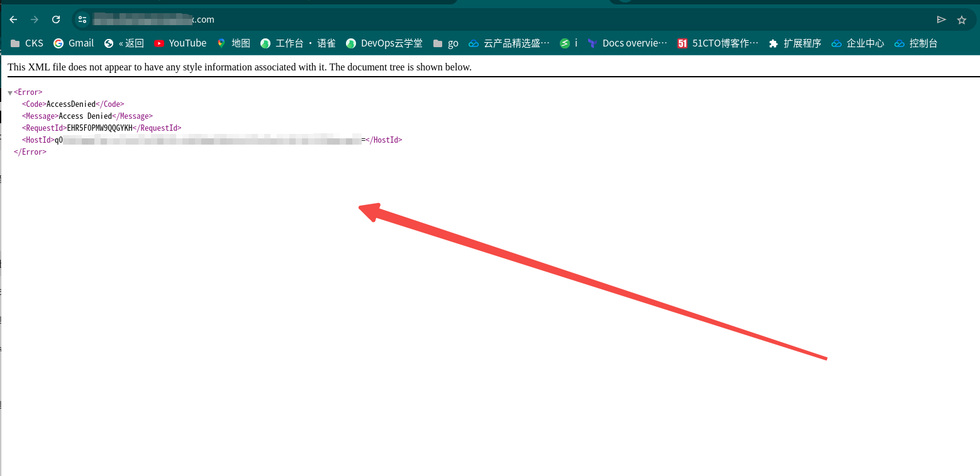Click the «返回 bookmark
Screen dimensions: 980x476
click(x=126, y=43)
